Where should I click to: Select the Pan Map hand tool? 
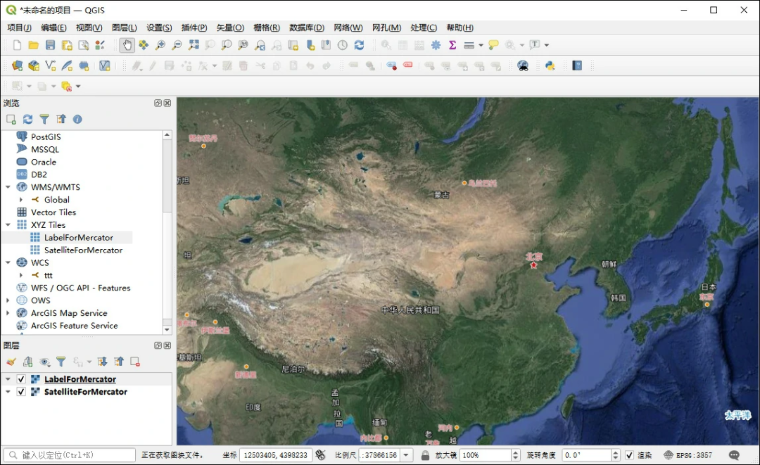[x=127, y=45]
